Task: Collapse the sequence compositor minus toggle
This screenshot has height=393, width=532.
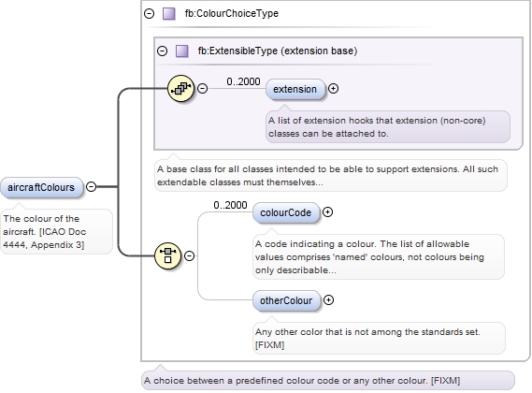Action: 202,88
